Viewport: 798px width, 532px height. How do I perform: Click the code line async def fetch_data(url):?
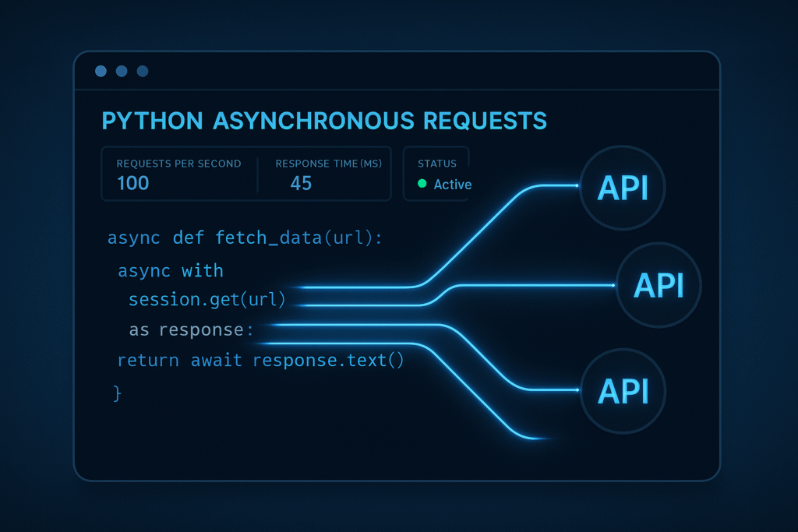[x=245, y=238]
